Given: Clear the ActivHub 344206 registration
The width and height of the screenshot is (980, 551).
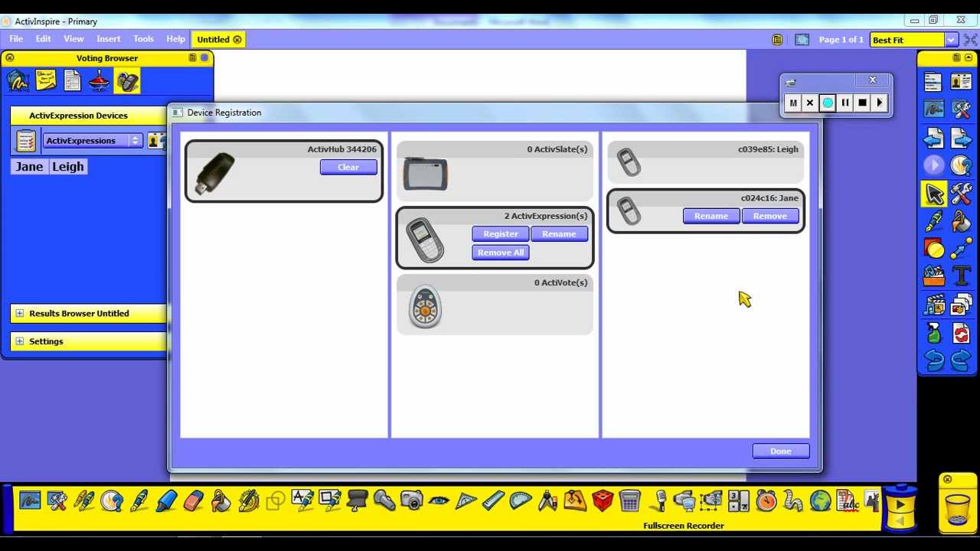Looking at the screenshot, I should [x=348, y=167].
